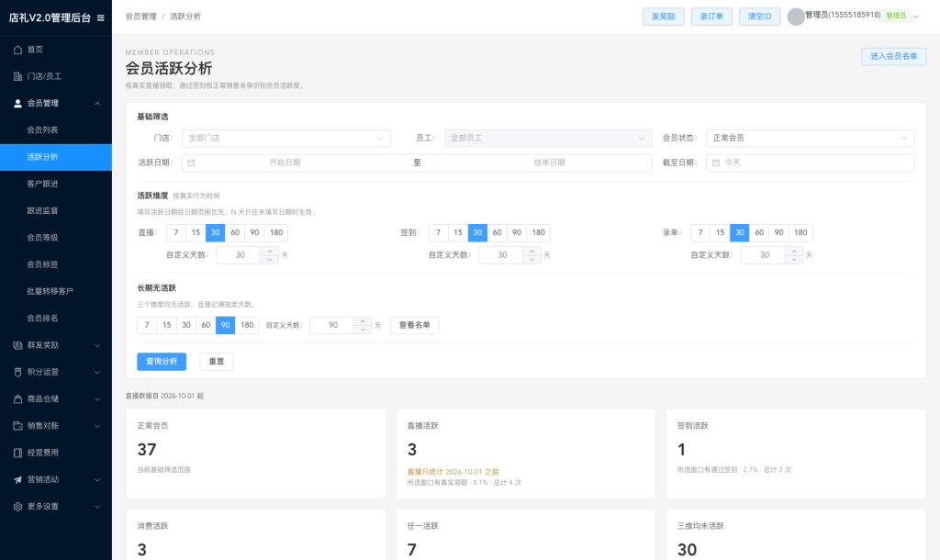Screen dimensions: 940x560
Task: Increase 长期无活跃 custom days with up arrow
Action: (x=362, y=320)
